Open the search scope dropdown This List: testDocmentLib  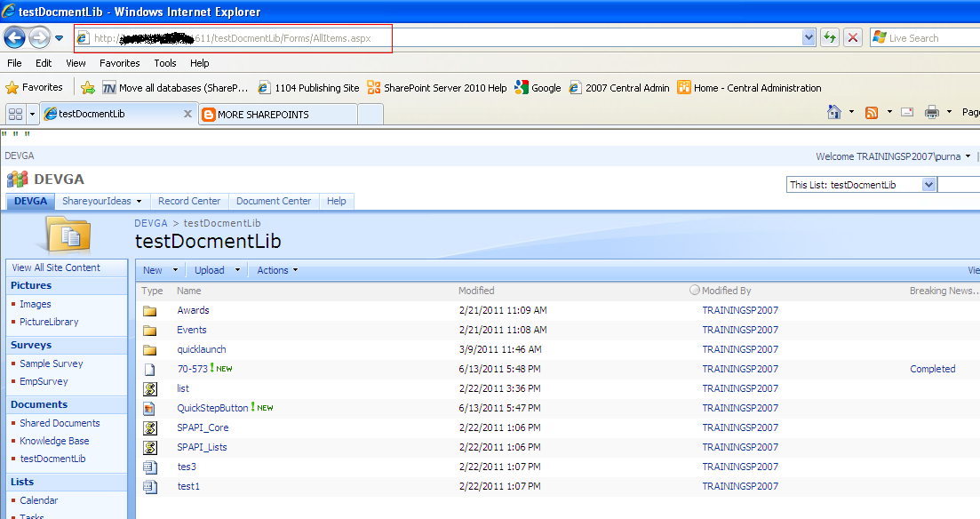861,185
